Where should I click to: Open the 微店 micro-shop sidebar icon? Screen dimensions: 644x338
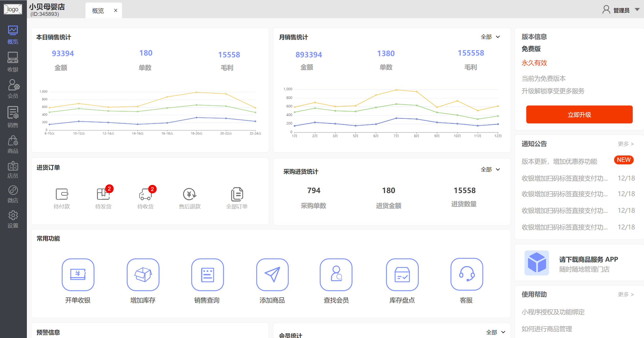[x=13, y=190]
